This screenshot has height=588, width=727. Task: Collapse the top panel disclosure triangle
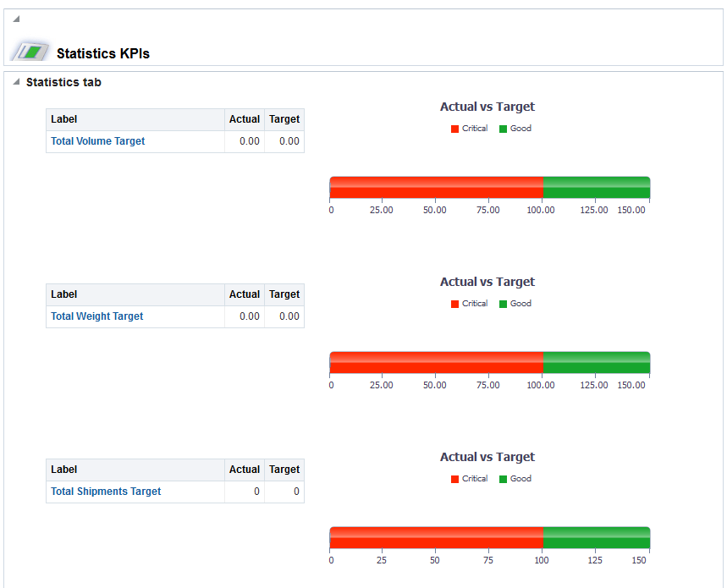16,19
